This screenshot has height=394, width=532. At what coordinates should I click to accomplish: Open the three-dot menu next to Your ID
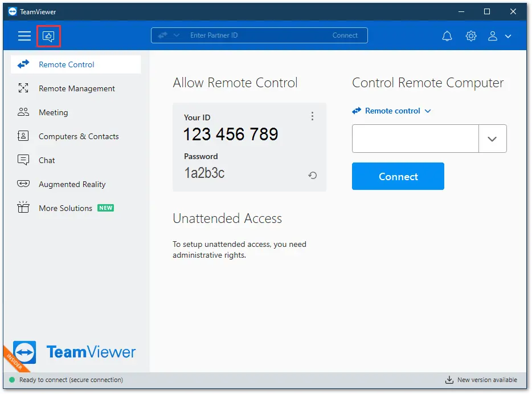(312, 116)
